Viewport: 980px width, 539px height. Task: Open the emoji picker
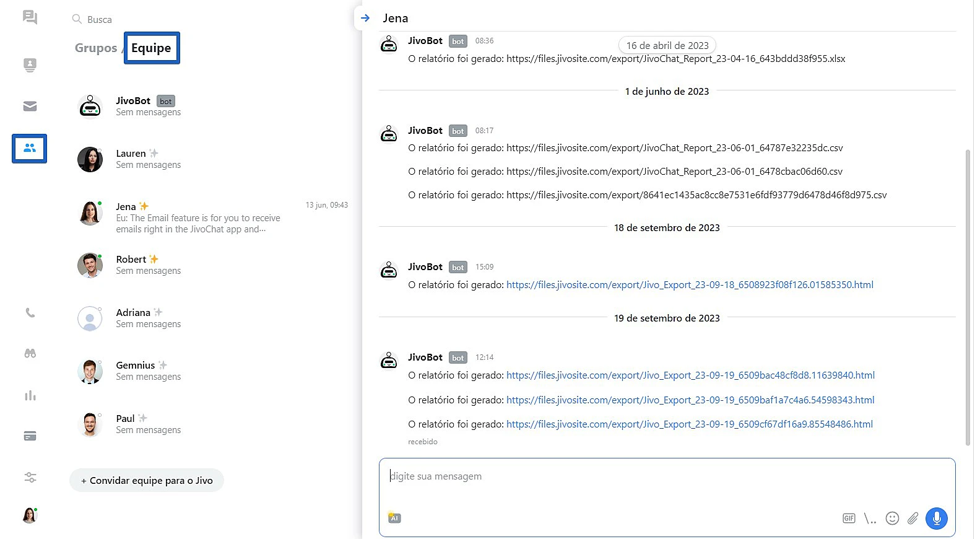tap(891, 519)
